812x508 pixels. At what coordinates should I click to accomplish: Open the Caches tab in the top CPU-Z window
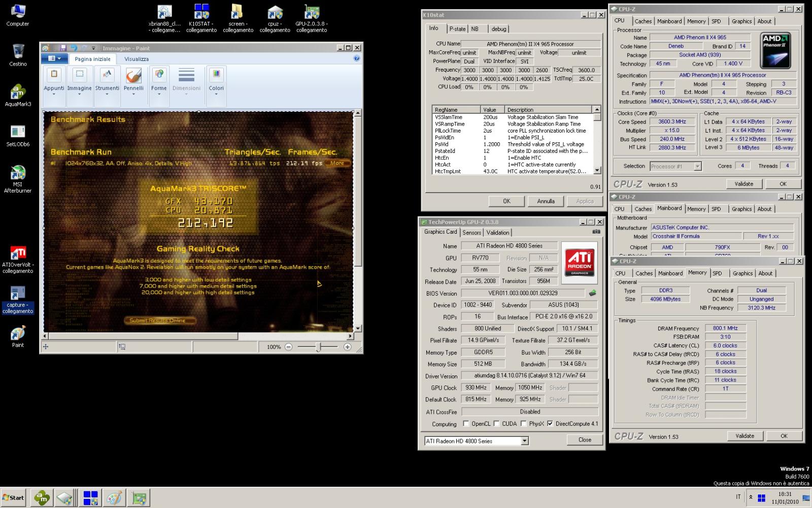643,21
